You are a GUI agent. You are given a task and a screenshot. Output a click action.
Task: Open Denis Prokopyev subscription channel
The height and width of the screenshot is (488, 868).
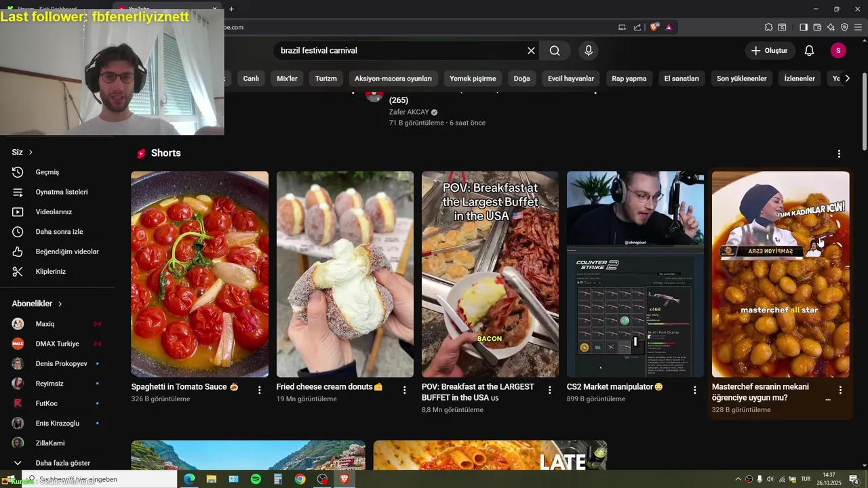57,363
